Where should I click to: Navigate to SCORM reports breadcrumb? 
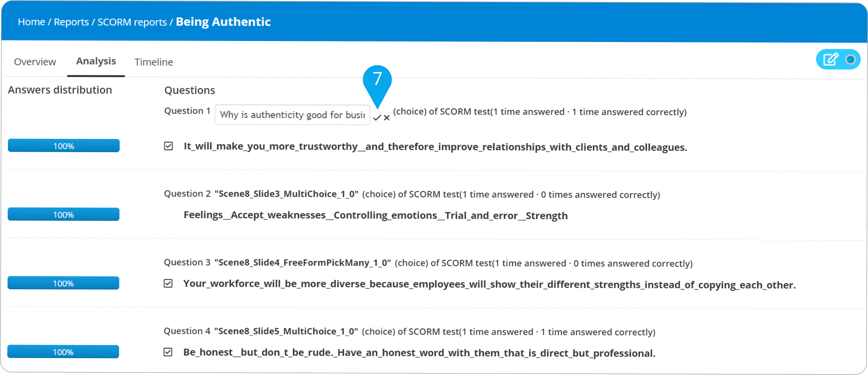[x=132, y=22]
